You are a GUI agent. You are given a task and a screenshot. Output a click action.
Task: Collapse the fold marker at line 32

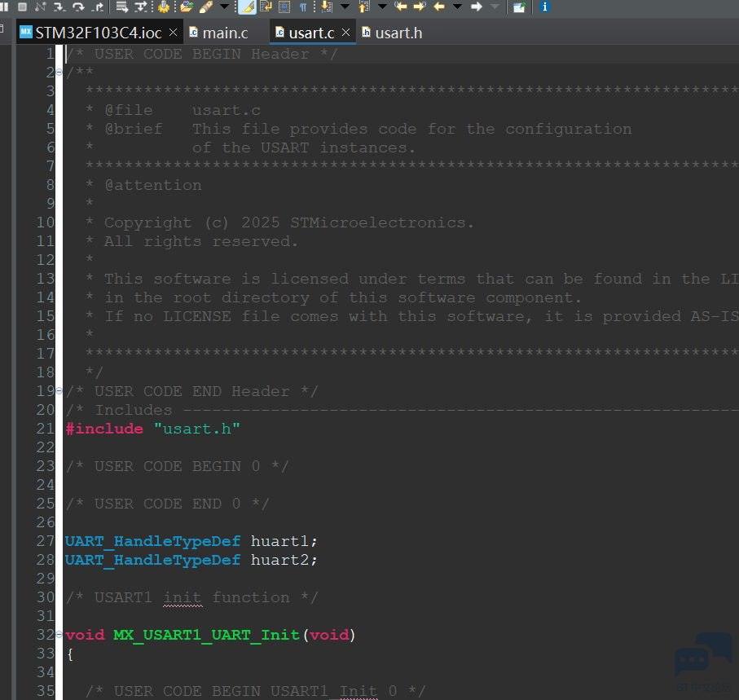pyautogui.click(x=59, y=636)
